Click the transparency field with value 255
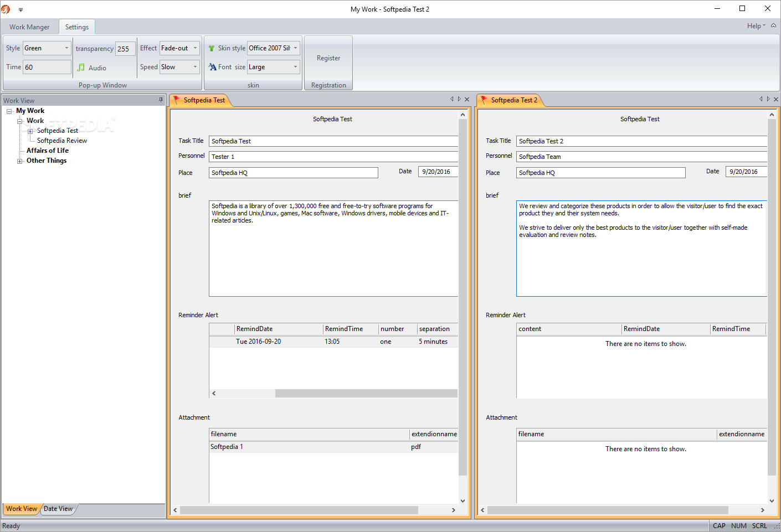Viewport: 781px width, 532px height. (125, 49)
